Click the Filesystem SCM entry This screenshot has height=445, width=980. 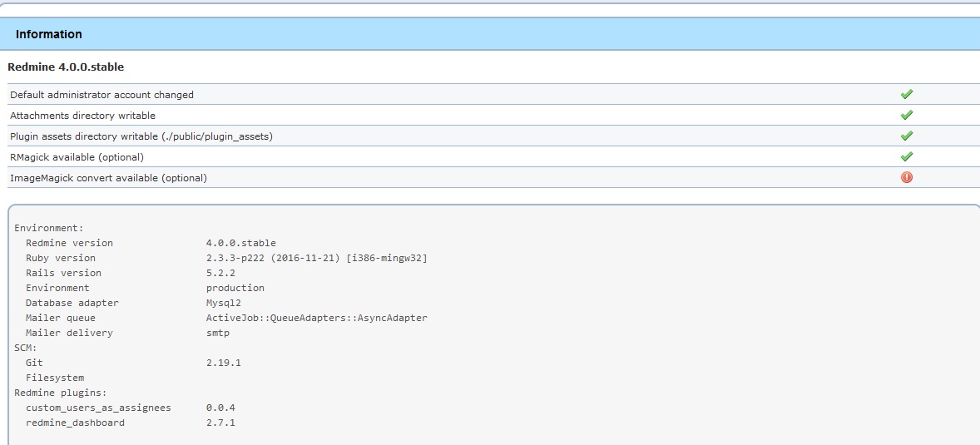click(x=55, y=378)
